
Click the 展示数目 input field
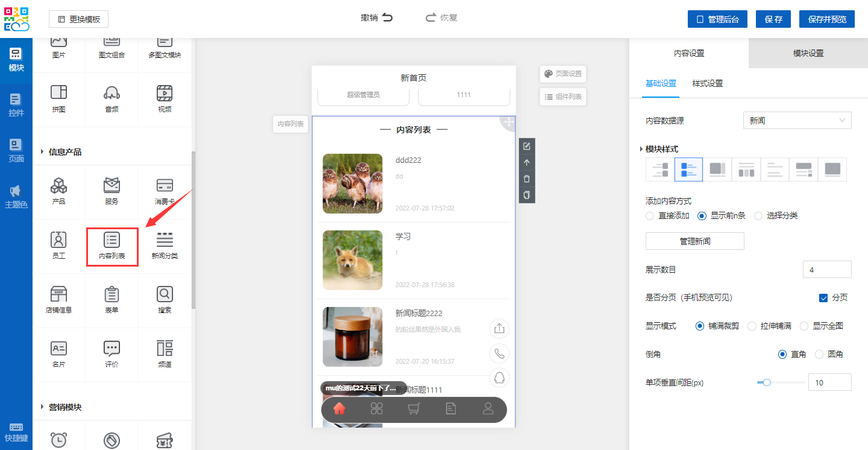(826, 270)
